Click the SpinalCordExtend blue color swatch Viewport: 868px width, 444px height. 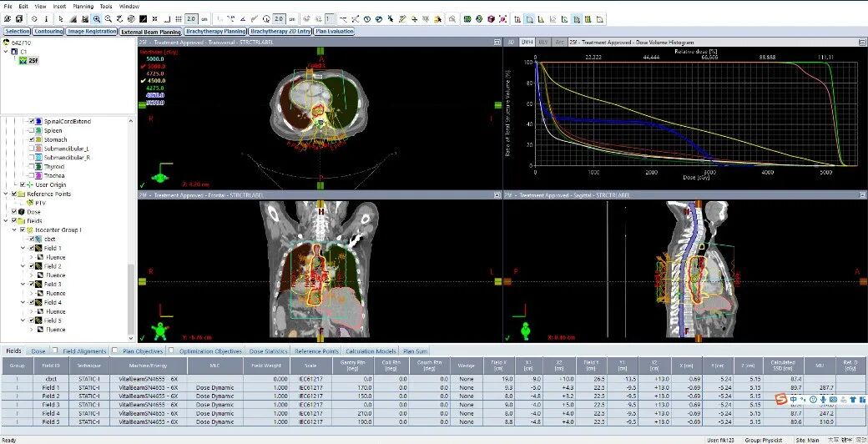point(38,121)
